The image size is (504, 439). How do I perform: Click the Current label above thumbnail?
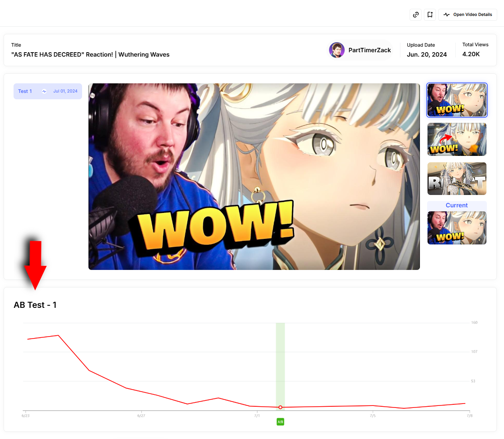pyautogui.click(x=457, y=205)
